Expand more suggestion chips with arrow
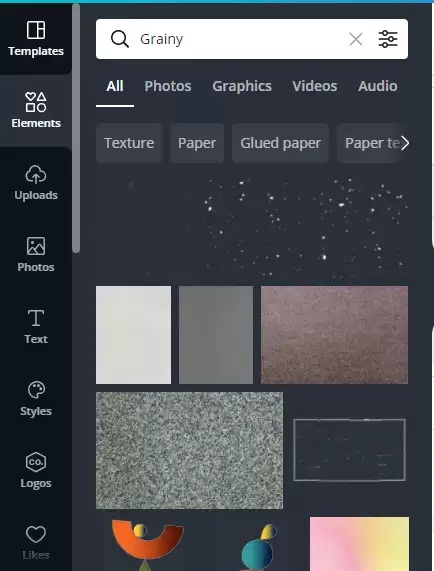Image resolution: width=434 pixels, height=571 pixels. (x=405, y=143)
